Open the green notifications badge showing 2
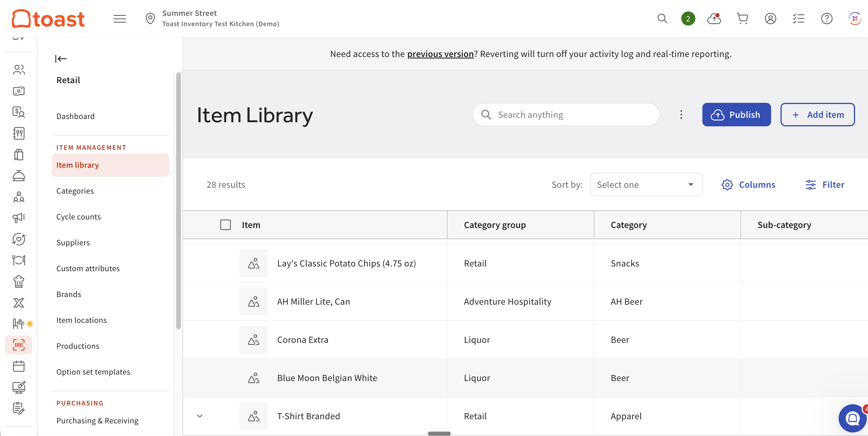 688,19
